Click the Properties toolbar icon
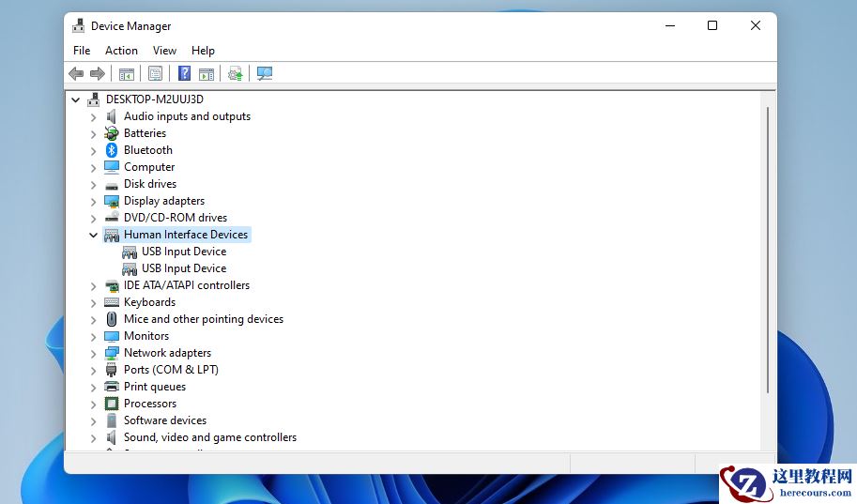Image resolution: width=857 pixels, height=504 pixels. (x=155, y=73)
